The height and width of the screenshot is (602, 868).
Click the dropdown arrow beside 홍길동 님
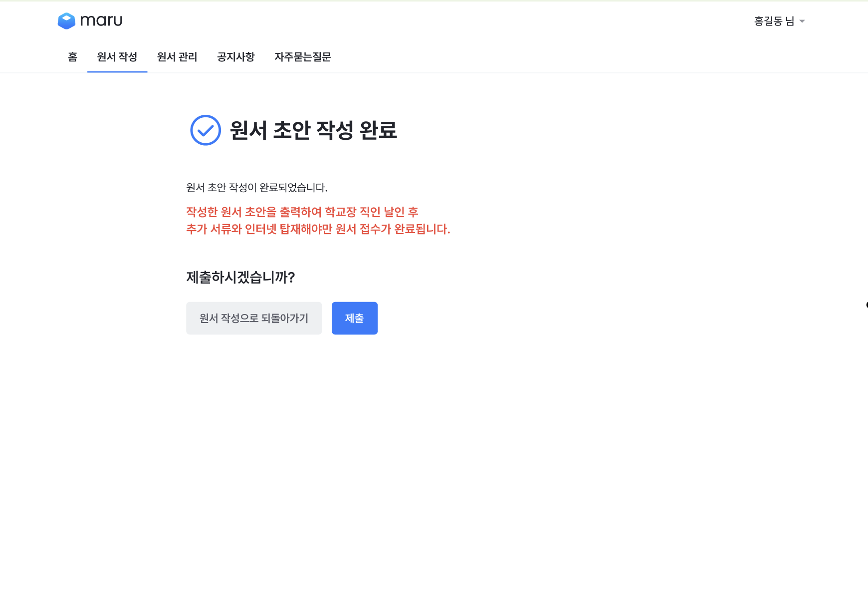tap(802, 21)
